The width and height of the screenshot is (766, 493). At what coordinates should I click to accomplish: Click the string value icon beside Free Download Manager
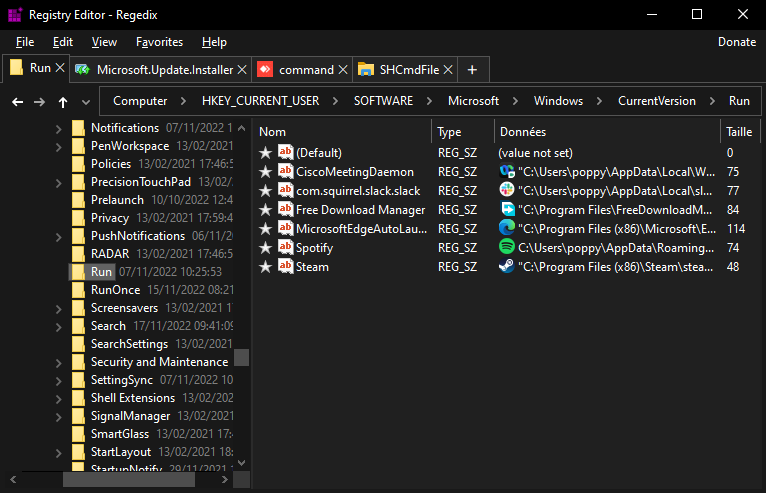tap(285, 209)
